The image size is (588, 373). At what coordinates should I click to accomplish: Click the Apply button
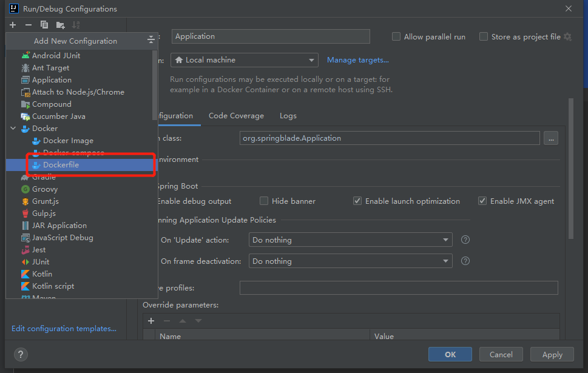click(552, 354)
